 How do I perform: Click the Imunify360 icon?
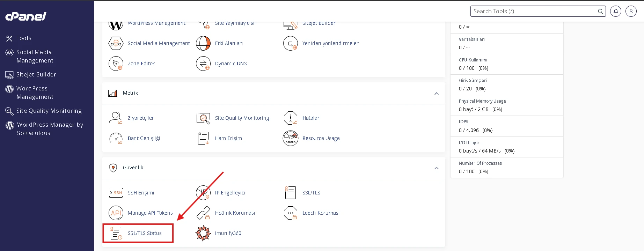tap(203, 233)
